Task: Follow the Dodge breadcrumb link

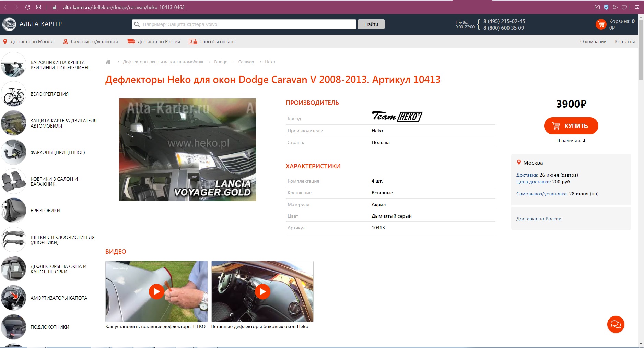Action: point(221,62)
